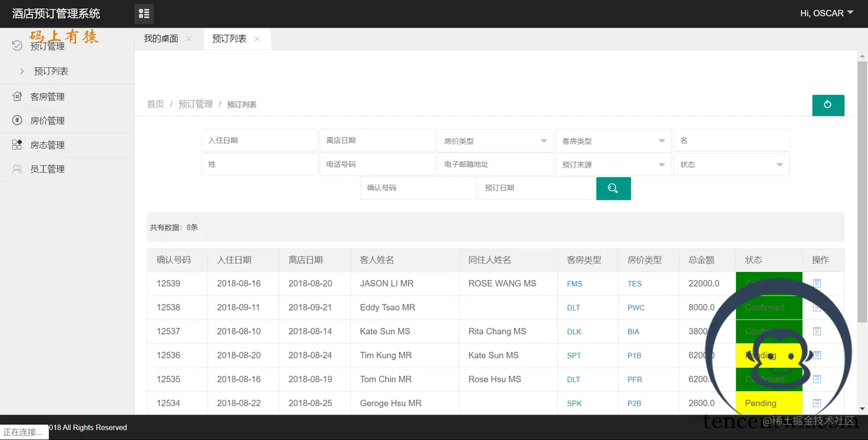Click the 入住日期 input field

(259, 140)
